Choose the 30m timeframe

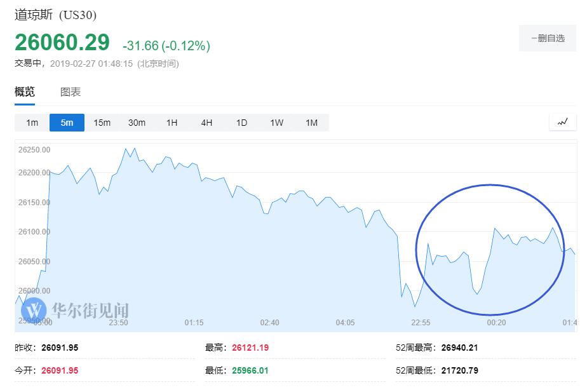[137, 123]
